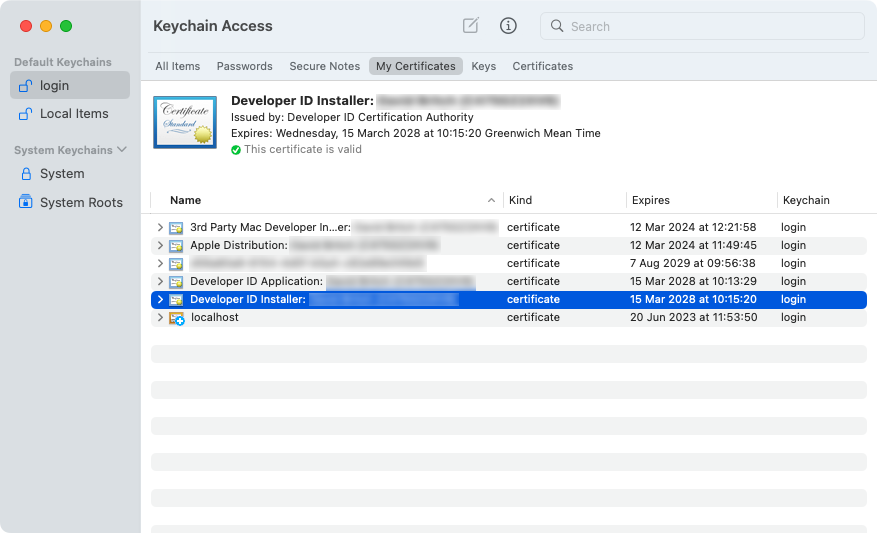
Task: Click the localhost row's certificate kind cell
Action: point(533,317)
